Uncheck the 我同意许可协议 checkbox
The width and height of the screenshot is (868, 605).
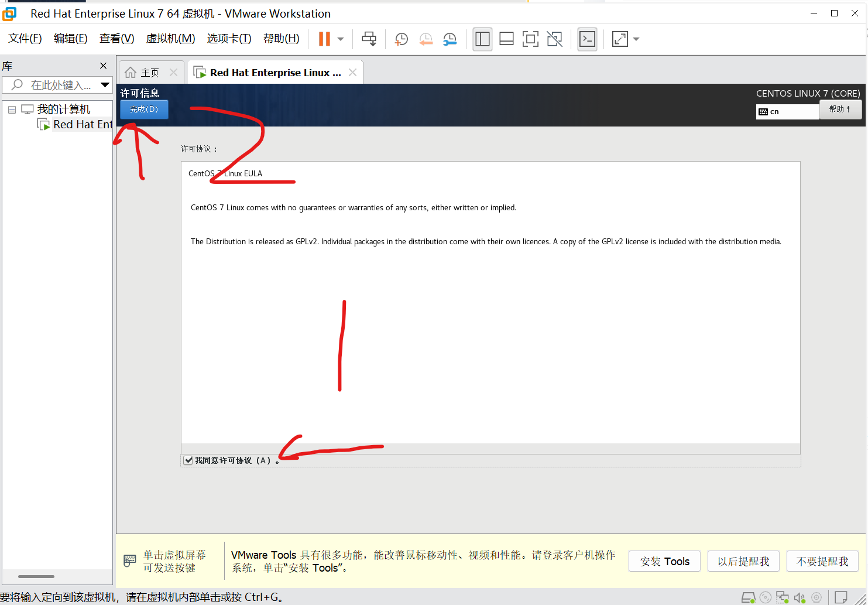188,460
